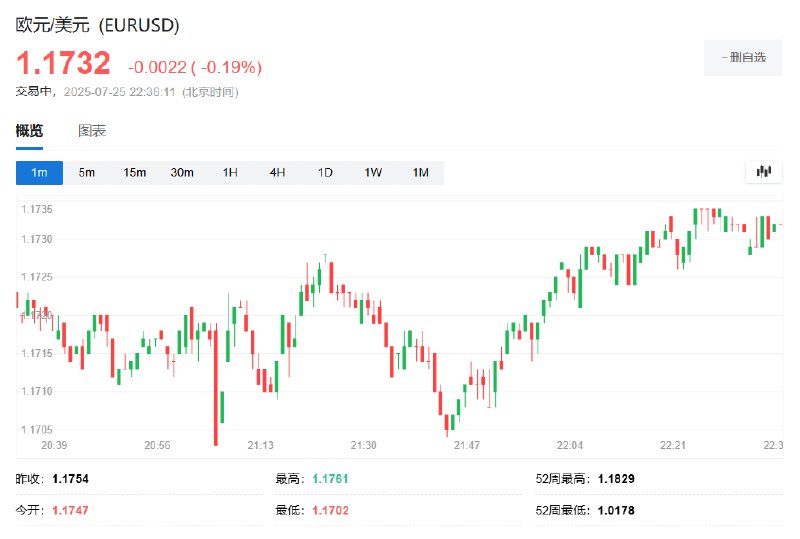Click the timestamp 2025-07-25 22:36:11
This screenshot has height=539, width=800.
point(119,92)
